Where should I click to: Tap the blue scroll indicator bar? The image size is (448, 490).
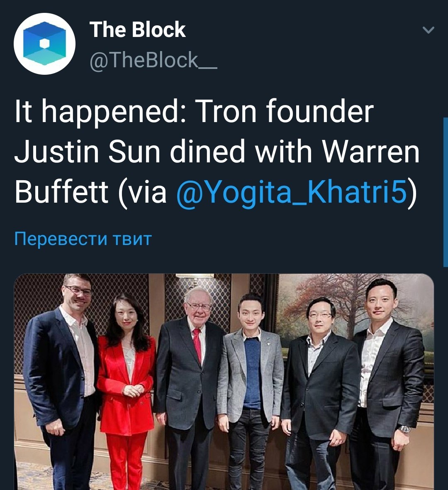(x=446, y=192)
